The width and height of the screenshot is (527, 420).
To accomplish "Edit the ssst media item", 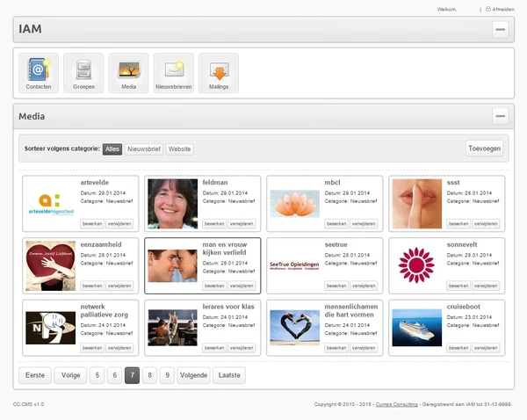I will click(458, 223).
